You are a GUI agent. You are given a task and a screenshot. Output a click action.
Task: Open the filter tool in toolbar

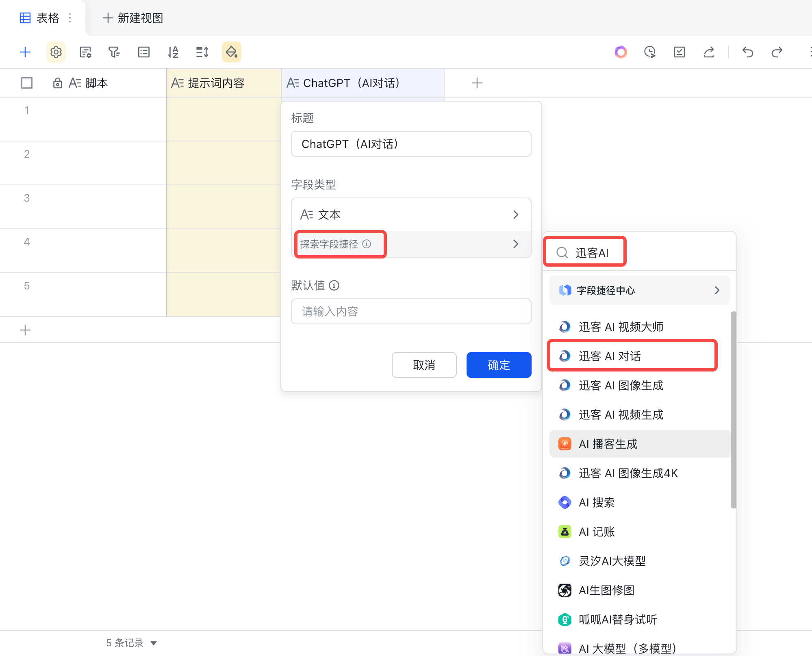114,52
